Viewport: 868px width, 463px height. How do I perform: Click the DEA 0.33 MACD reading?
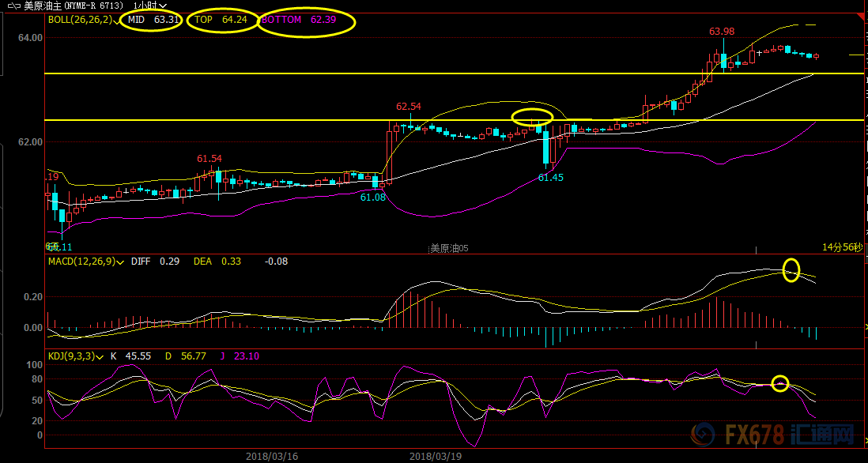tap(217, 262)
